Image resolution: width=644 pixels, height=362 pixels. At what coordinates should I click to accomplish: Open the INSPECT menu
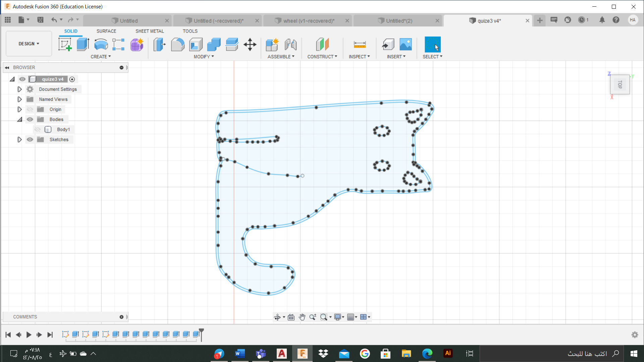click(x=359, y=57)
